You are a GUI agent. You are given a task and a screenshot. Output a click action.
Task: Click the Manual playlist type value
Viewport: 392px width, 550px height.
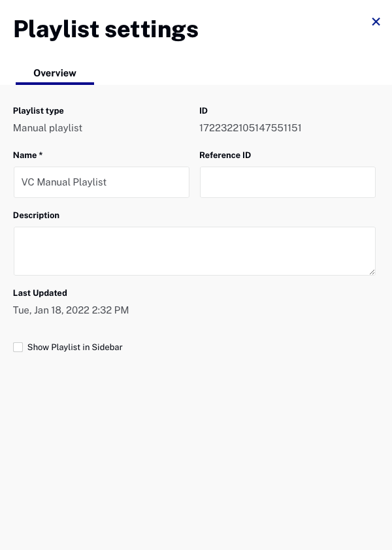tap(48, 127)
